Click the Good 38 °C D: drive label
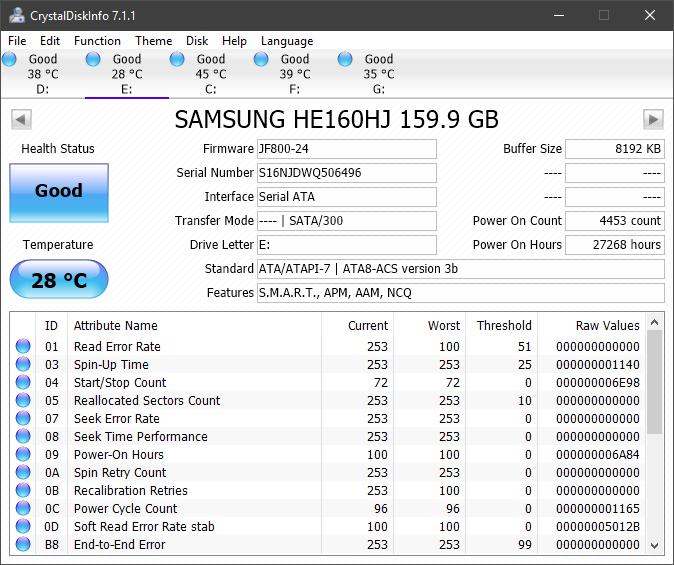Viewport: 674px width, 565px height. click(x=43, y=74)
